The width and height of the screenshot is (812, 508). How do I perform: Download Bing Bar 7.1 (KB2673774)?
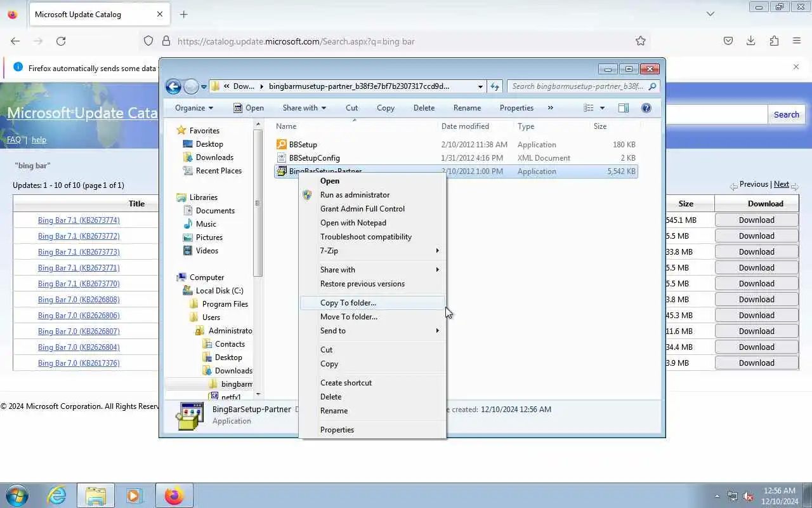click(x=756, y=220)
